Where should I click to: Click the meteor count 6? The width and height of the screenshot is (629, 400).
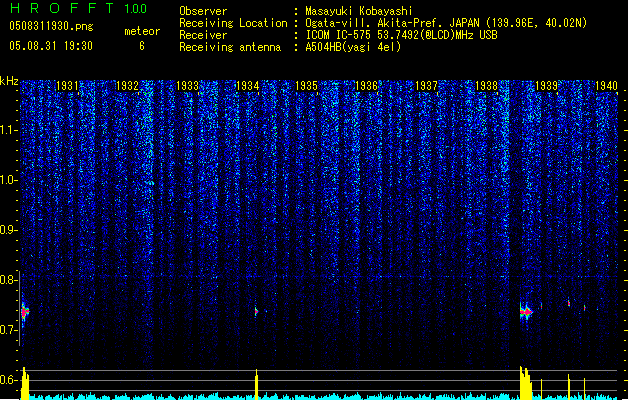tap(142, 46)
